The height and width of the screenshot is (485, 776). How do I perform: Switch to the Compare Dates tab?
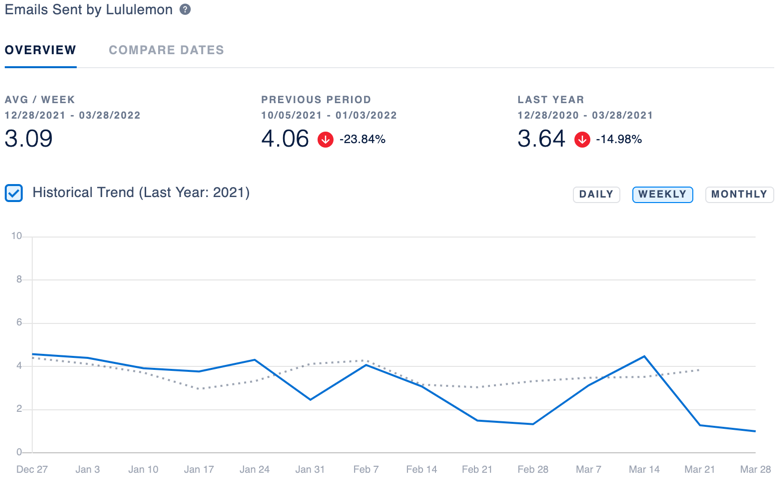[166, 50]
